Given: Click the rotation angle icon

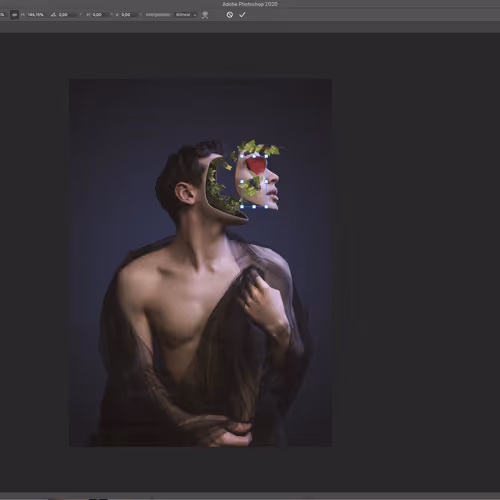Looking at the screenshot, I should pyautogui.click(x=53, y=15).
